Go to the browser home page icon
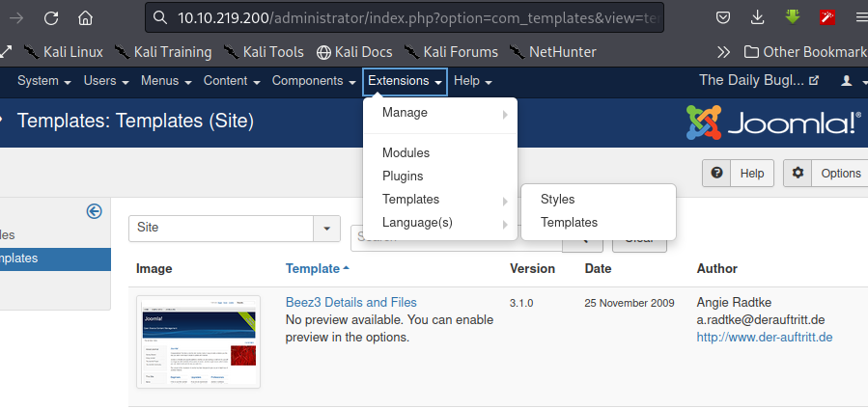 85,18
